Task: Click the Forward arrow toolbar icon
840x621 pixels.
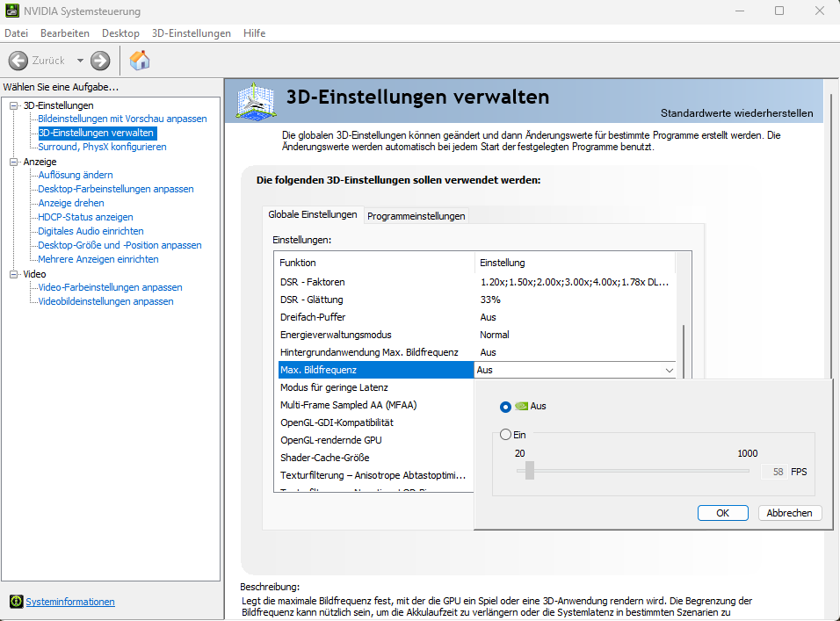Action: (100, 61)
